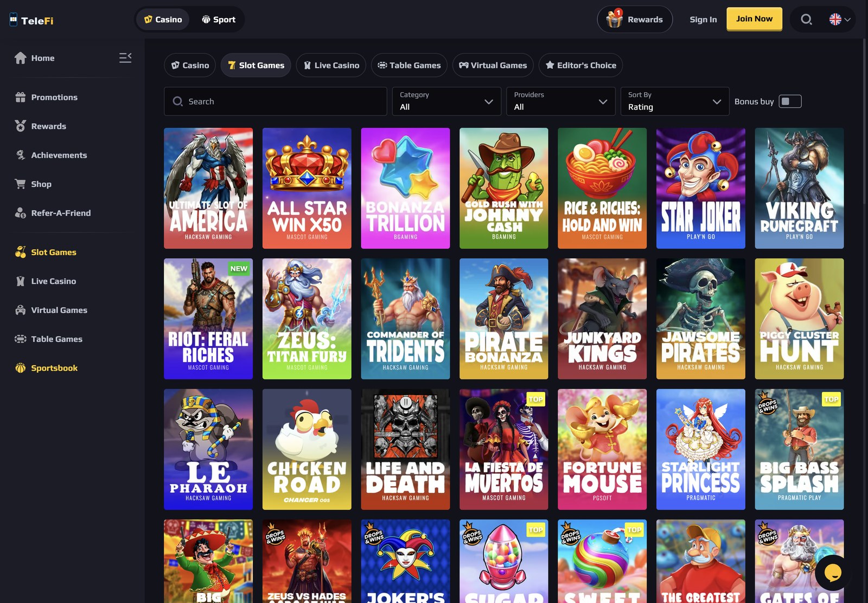Click the Table Games chip icon in sidebar
This screenshot has width=868, height=603.
21,339
